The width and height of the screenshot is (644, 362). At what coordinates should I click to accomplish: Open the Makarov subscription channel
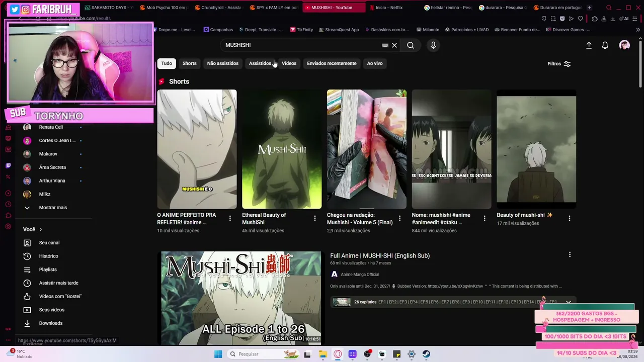(48, 154)
